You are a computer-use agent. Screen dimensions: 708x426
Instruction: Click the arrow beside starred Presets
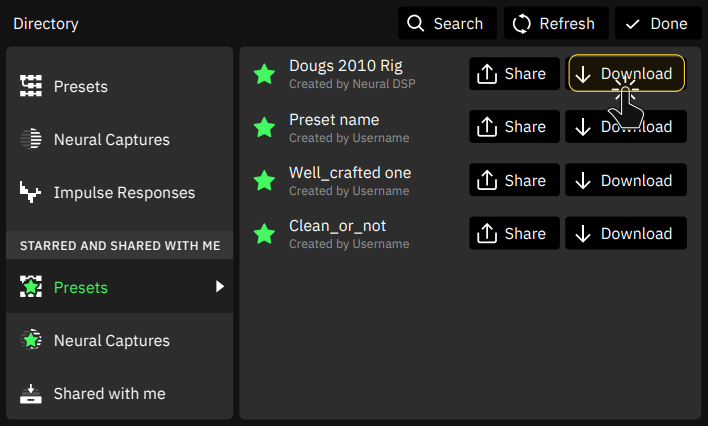(x=219, y=286)
